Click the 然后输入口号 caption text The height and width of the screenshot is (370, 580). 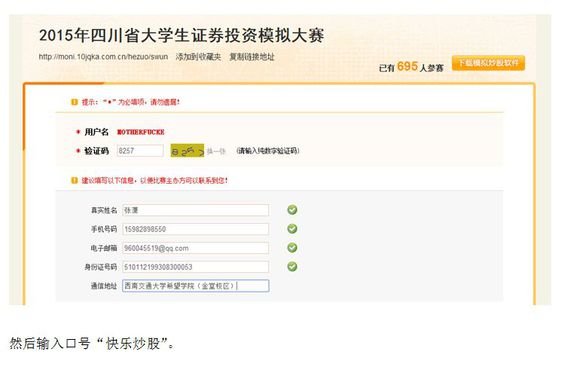[x=92, y=343]
